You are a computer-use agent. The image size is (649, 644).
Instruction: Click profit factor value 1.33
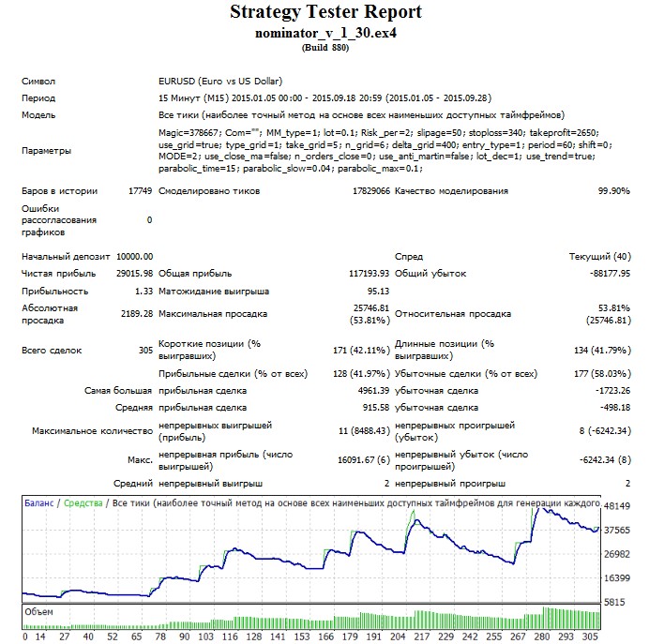tap(144, 292)
